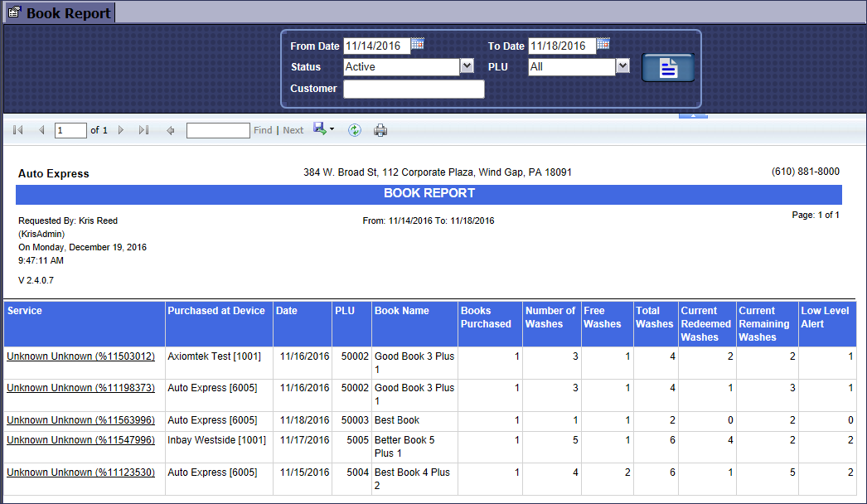Print the report using printer icon

[x=380, y=130]
